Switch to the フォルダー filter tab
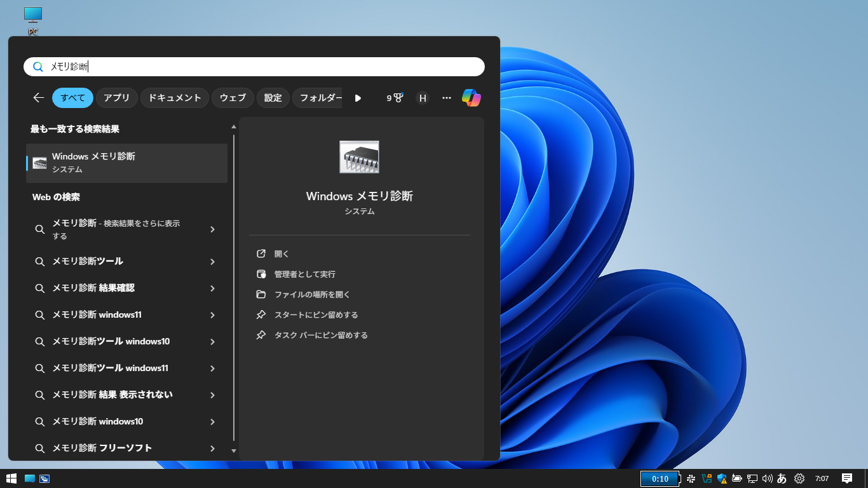 (318, 98)
